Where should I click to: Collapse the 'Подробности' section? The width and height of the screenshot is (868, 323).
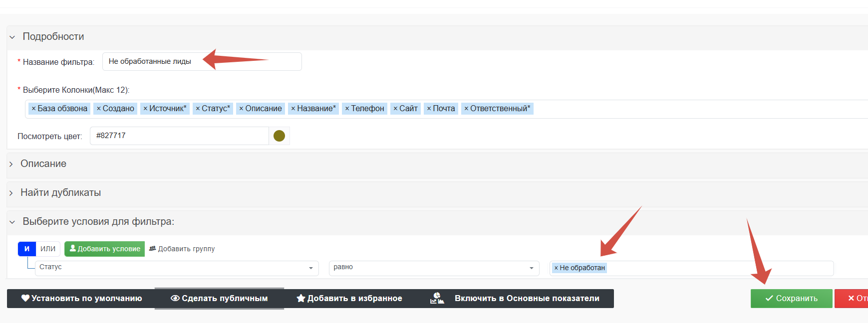(53, 37)
